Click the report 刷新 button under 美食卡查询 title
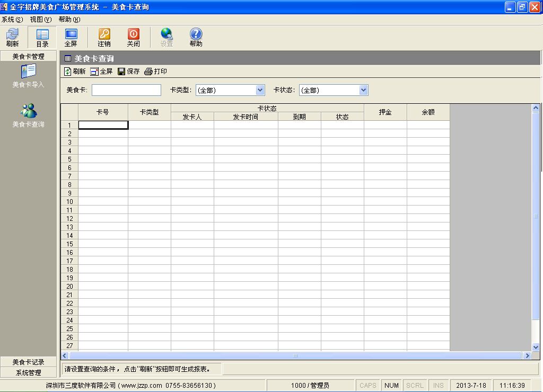The width and height of the screenshot is (543, 392). (75, 72)
